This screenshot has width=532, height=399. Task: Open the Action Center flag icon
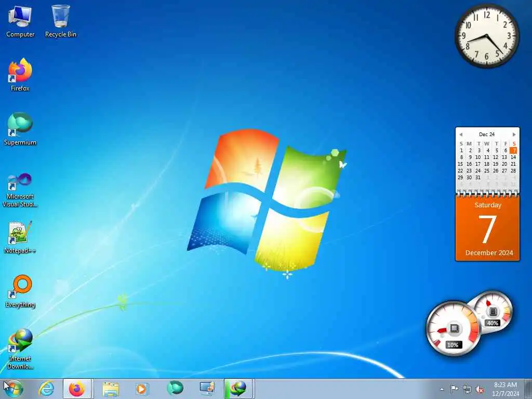(454, 389)
